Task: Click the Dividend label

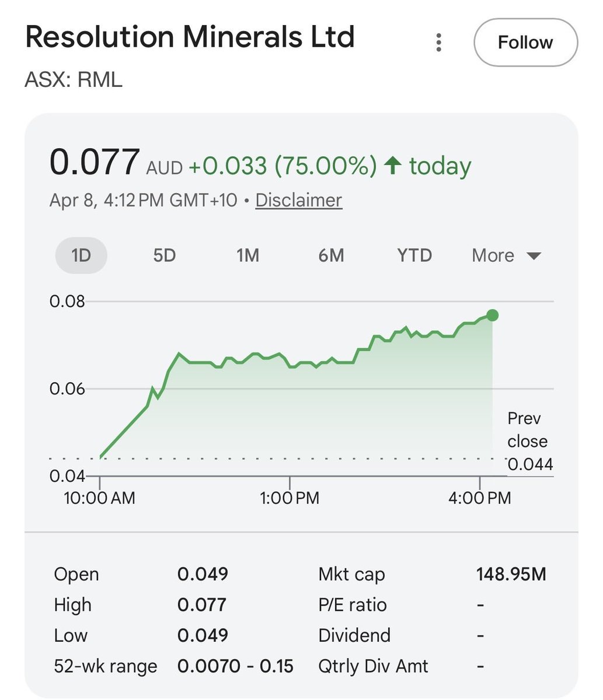Action: tap(354, 635)
